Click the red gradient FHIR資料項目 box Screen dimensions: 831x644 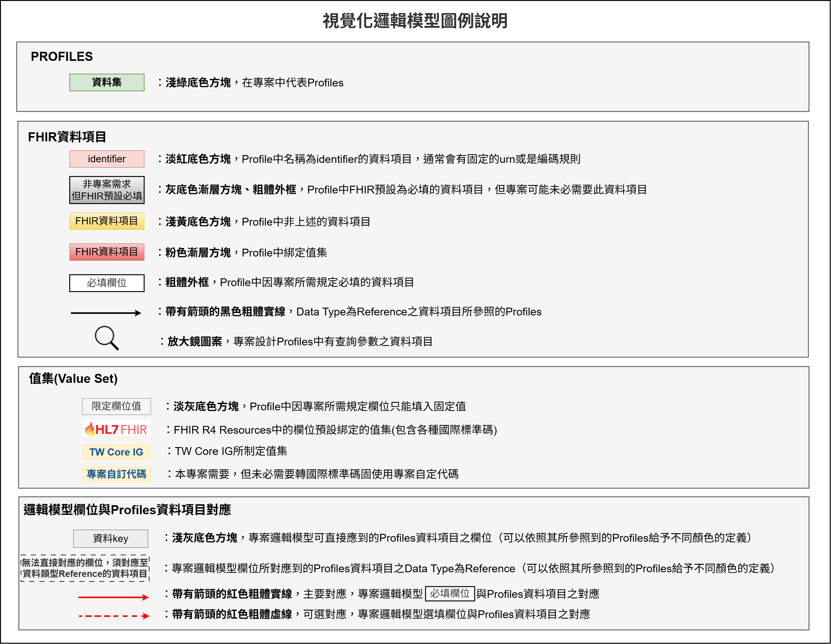pyautogui.click(x=107, y=251)
